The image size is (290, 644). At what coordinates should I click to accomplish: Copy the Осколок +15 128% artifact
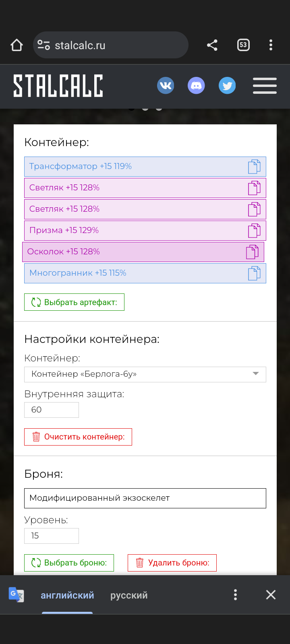pos(252,252)
